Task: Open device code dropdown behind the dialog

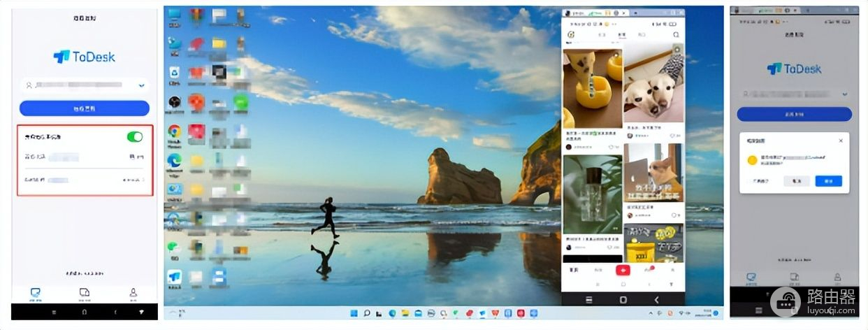Action: click(845, 93)
